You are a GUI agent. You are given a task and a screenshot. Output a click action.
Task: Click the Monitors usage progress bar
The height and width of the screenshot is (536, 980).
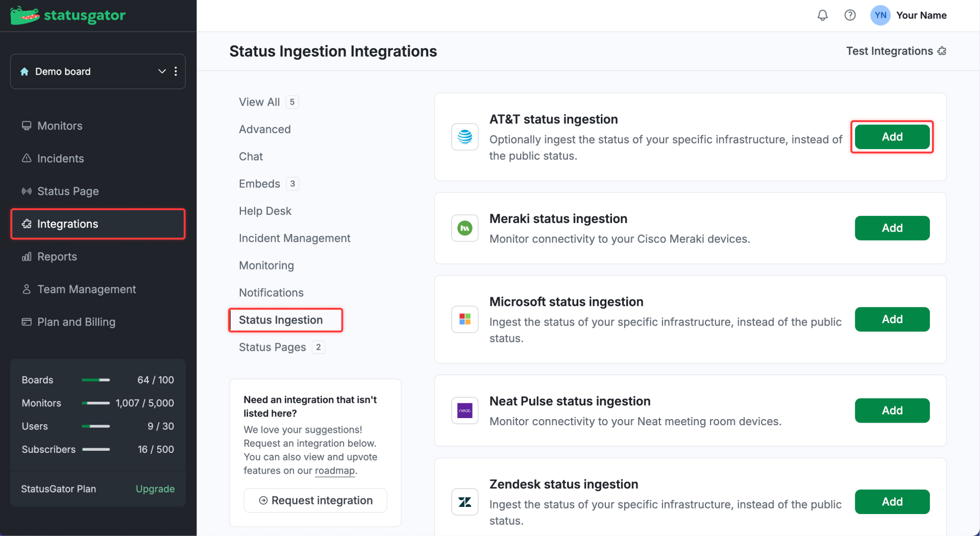(x=96, y=403)
